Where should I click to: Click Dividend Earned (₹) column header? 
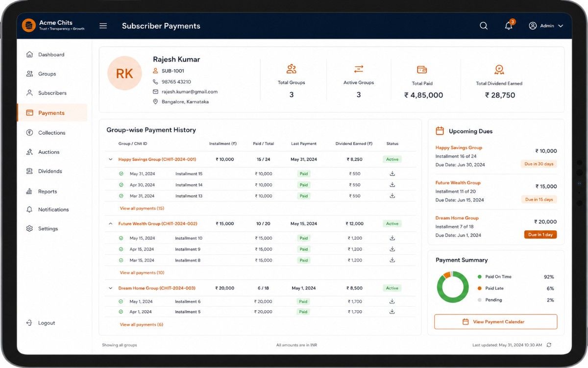coord(354,144)
